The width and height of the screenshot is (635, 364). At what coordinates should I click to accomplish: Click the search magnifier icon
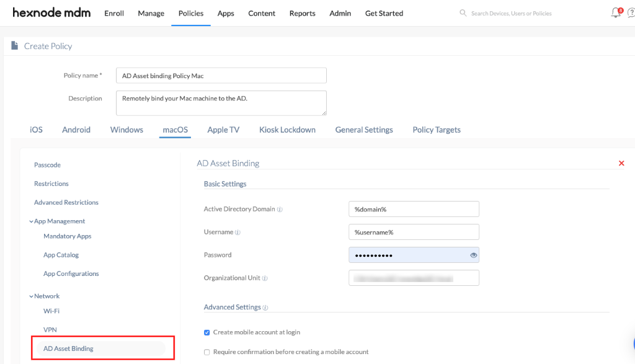(x=463, y=13)
